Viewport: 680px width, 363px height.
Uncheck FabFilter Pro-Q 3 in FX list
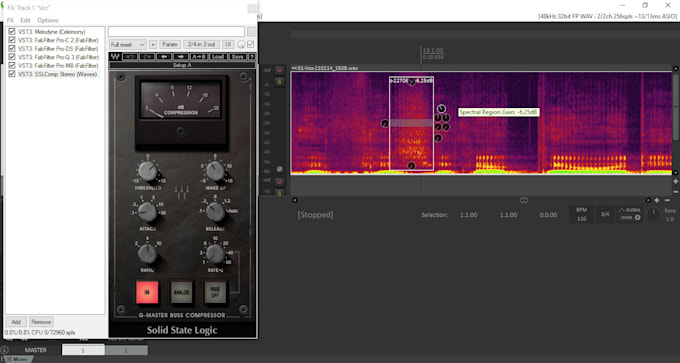[12, 57]
